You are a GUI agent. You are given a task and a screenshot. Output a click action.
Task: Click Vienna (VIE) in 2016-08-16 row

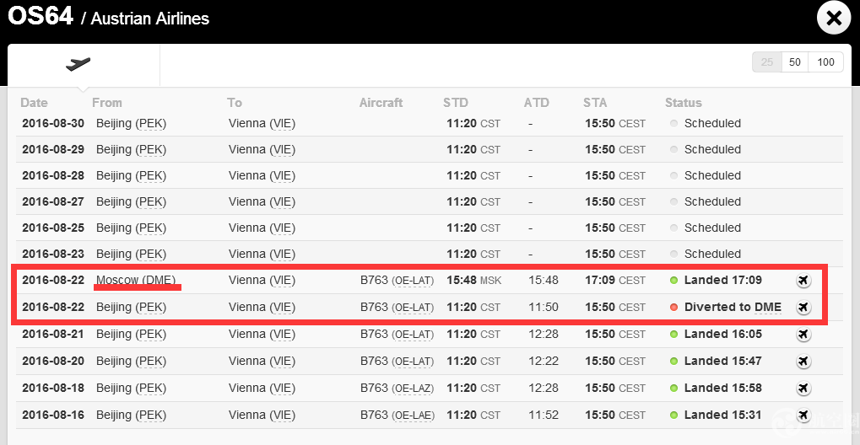tap(262, 415)
